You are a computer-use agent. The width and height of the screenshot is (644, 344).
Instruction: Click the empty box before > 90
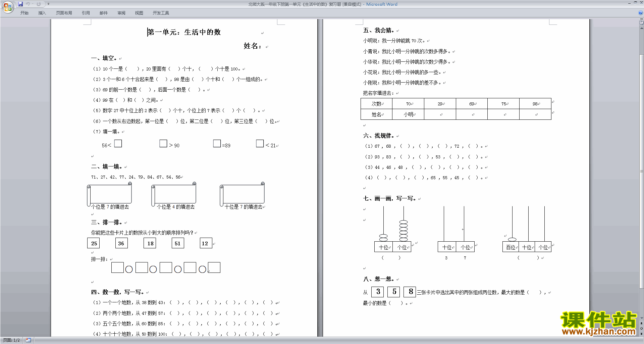click(163, 143)
